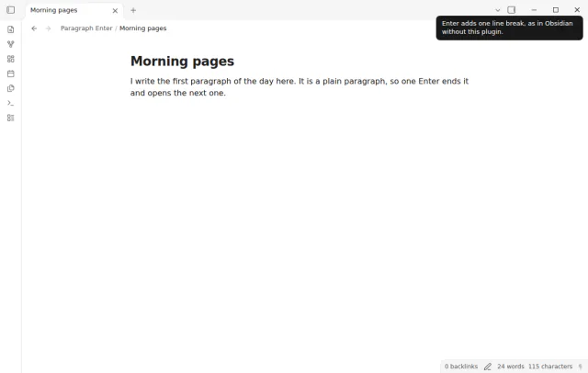Click the checklist ribbon icon at bottom

pyautogui.click(x=10, y=118)
